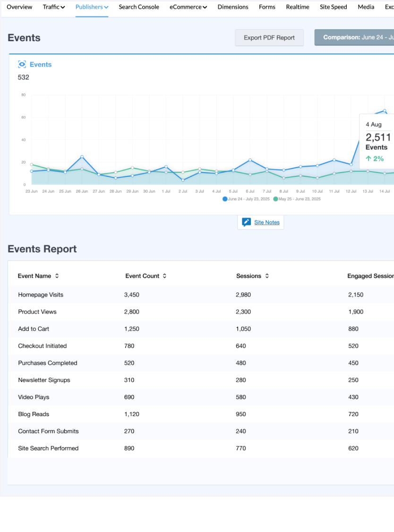Click the Site Notes pencil icon
The height and width of the screenshot is (532, 394).
coord(246,222)
